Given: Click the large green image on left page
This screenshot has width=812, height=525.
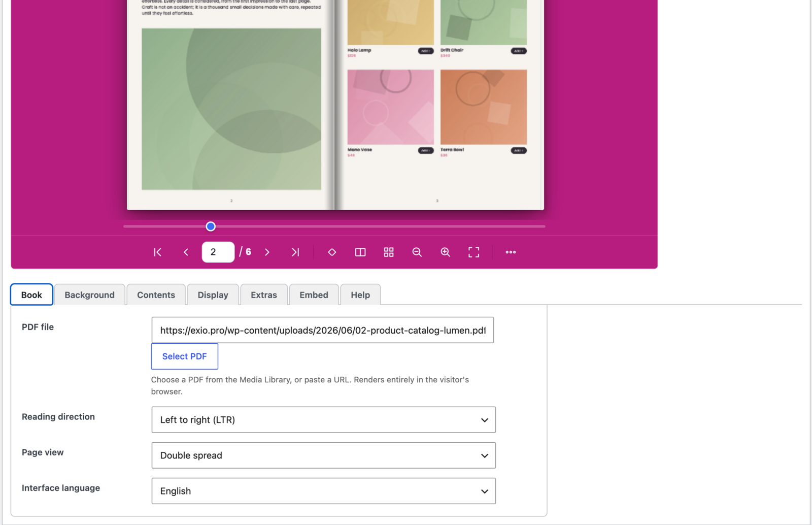Looking at the screenshot, I should click(231, 109).
